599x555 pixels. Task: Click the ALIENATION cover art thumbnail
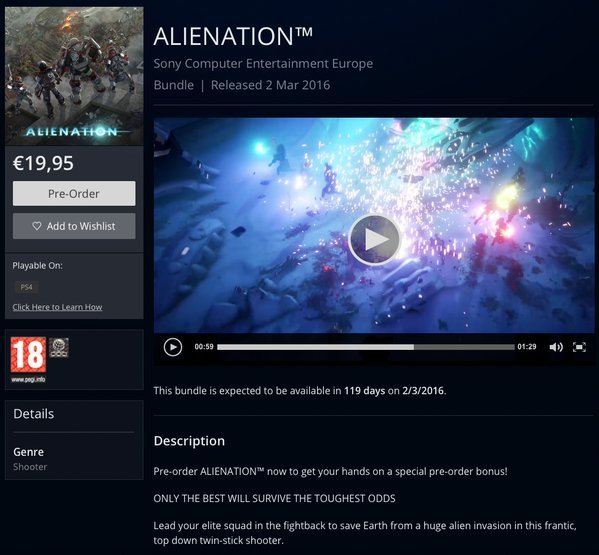[x=74, y=76]
